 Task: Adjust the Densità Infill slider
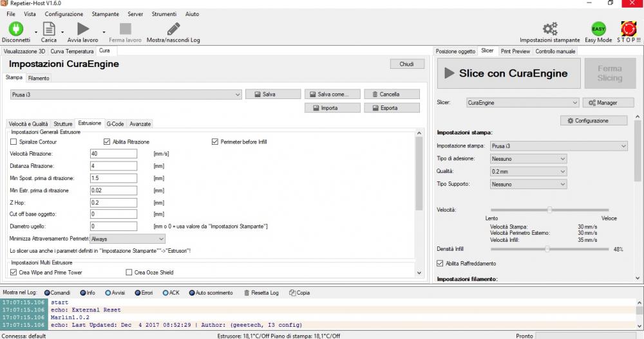click(547, 249)
